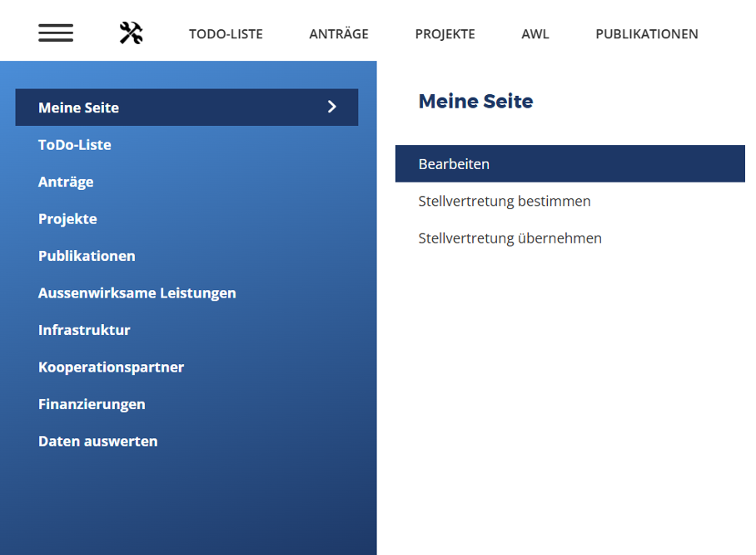Choose the Stellvertretung übernehmen link
This screenshot has width=756, height=555.
[510, 238]
